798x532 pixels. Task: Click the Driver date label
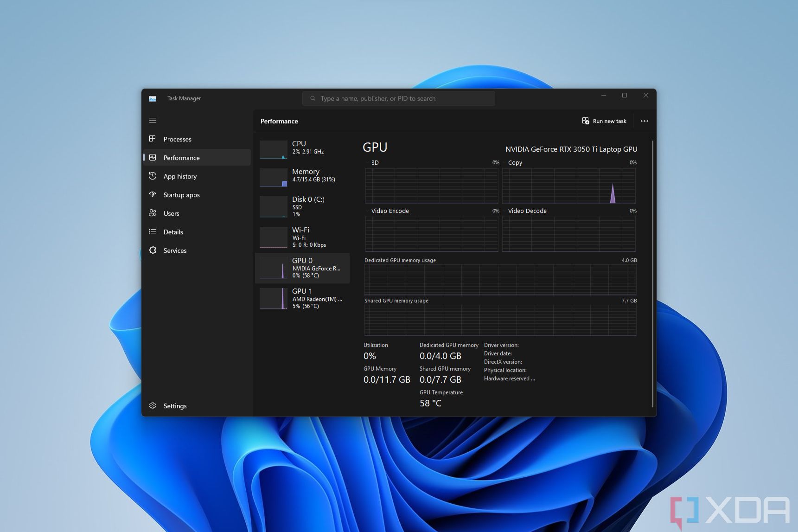498,353
